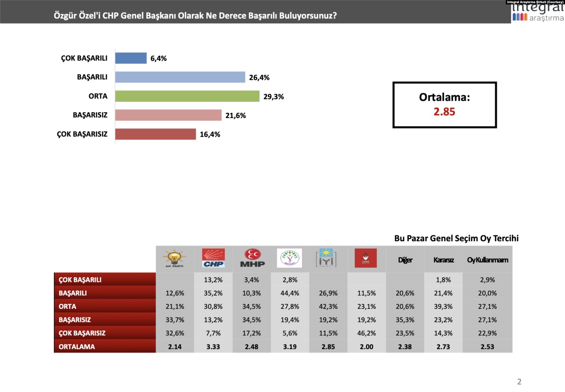Viewport: 565px width, 392px height.
Task: Click the 1,8% Kararsız cell
Action: [443, 280]
